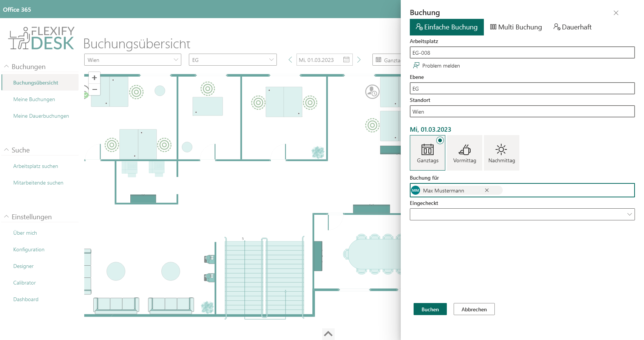Zoom out of the floor plan
Screen dimensions: 644x340
pos(94,89)
